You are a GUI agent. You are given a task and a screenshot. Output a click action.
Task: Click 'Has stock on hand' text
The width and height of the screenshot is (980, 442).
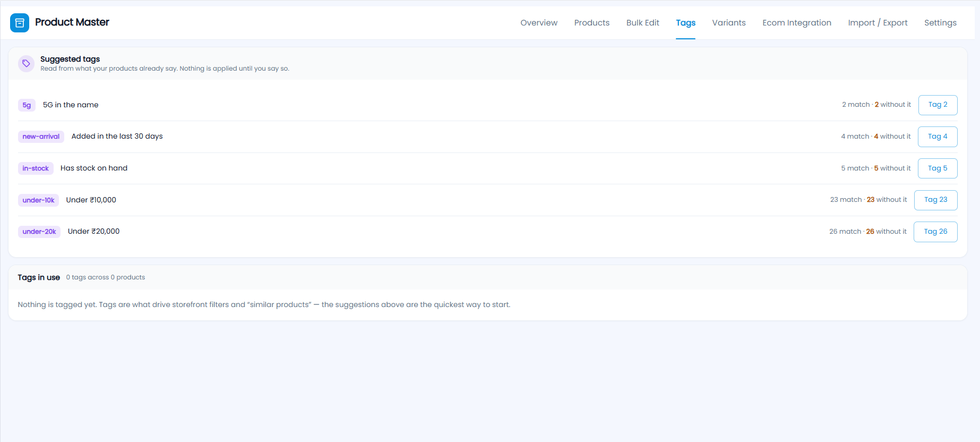pyautogui.click(x=94, y=168)
